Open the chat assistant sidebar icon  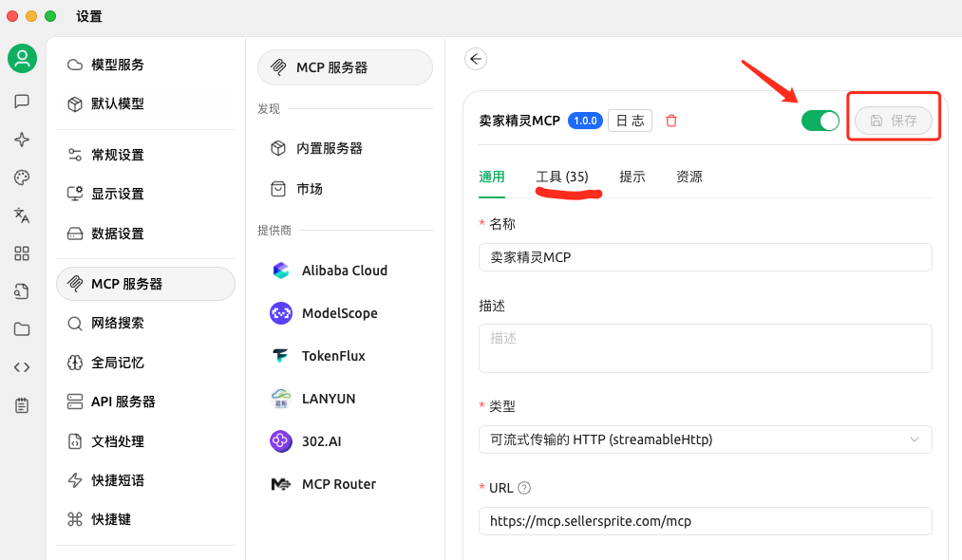tap(22, 102)
